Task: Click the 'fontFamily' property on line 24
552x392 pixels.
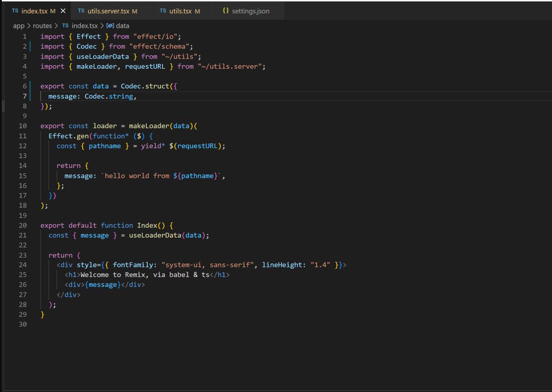Action: 133,265
